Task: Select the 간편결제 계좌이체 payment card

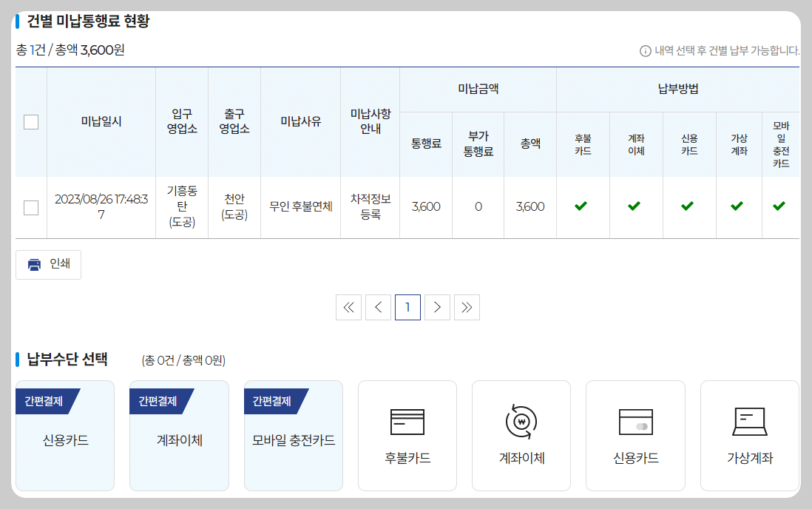Action: (x=178, y=435)
